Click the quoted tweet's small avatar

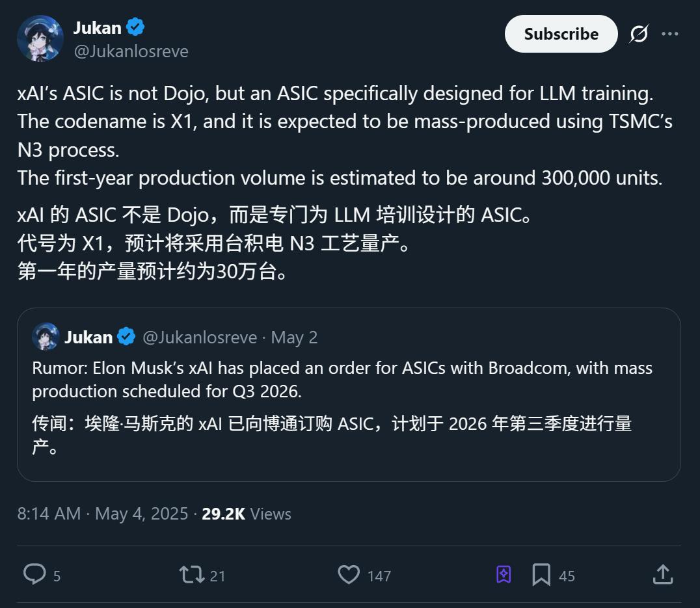[x=45, y=337]
